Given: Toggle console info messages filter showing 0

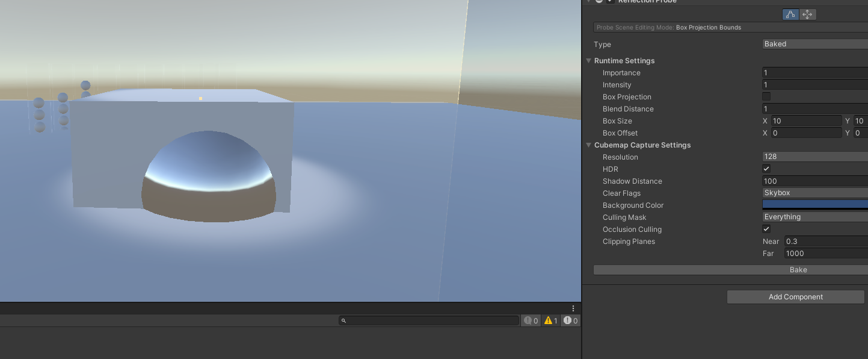Looking at the screenshot, I should tap(531, 320).
